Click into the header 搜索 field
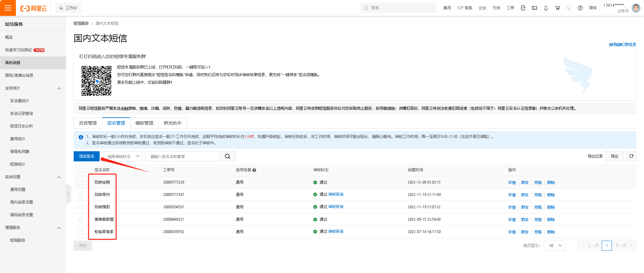Image resolution: width=644 pixels, height=273 pixels. (398, 8)
